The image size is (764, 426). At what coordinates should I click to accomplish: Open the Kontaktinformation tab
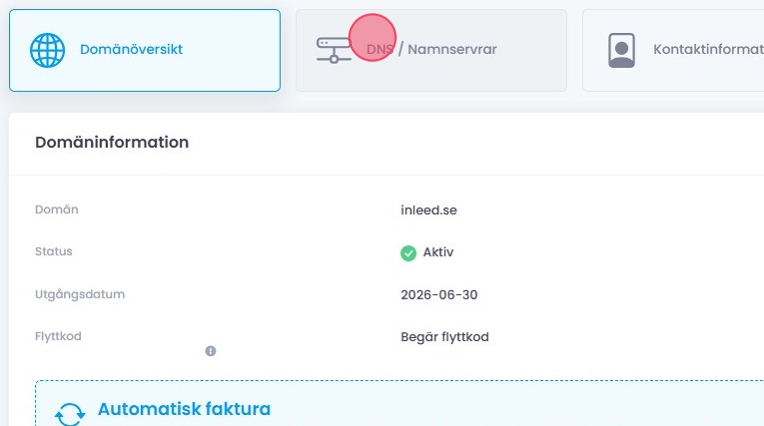(x=706, y=50)
